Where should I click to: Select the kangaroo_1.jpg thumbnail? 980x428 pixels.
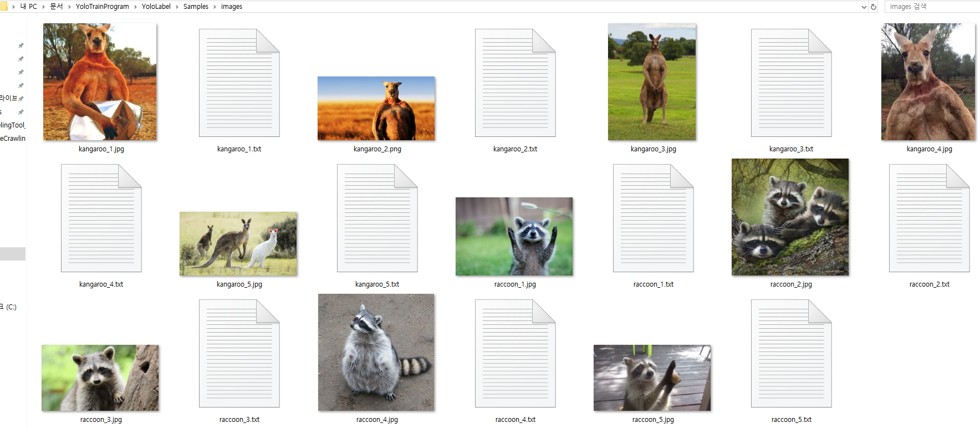100,81
